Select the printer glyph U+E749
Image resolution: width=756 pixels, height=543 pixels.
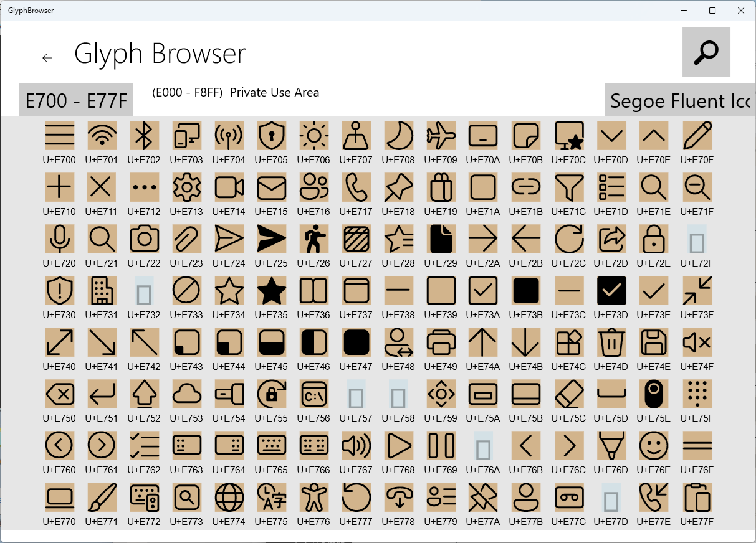pyautogui.click(x=441, y=342)
